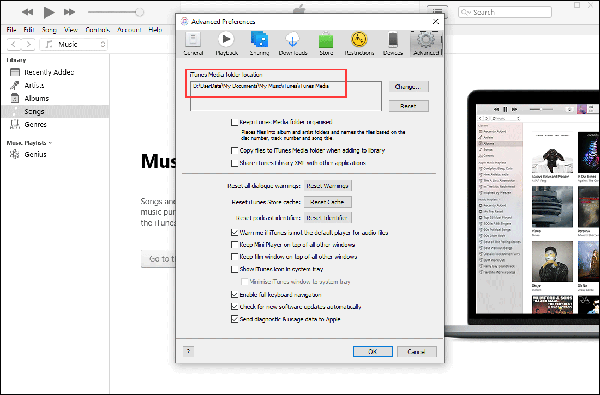This screenshot has height=395, width=600.
Task: Open Genius playlist in sidebar
Action: tap(55, 154)
